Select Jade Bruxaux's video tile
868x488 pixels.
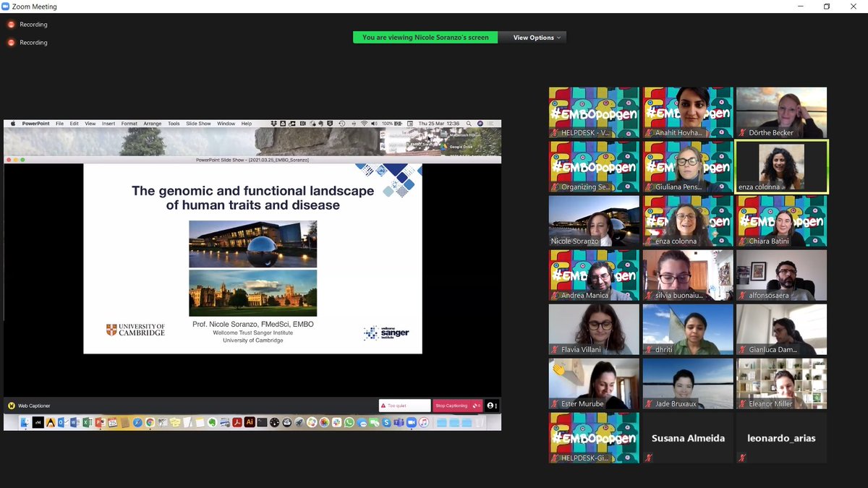pos(688,383)
